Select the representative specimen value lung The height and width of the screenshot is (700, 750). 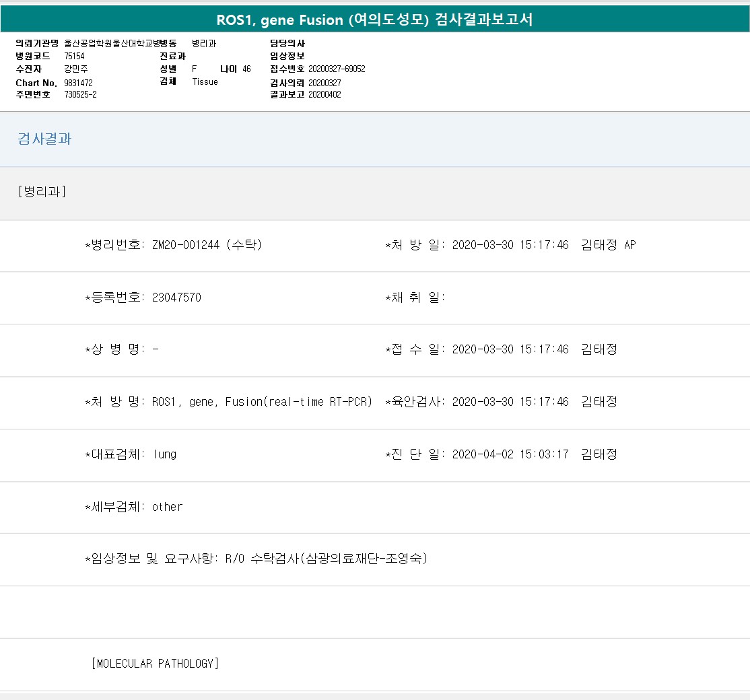click(164, 454)
